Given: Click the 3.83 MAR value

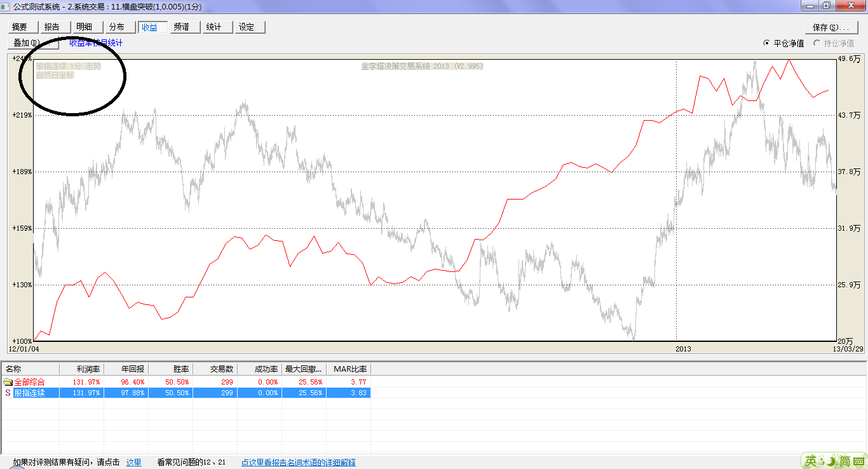Looking at the screenshot, I should pos(358,393).
